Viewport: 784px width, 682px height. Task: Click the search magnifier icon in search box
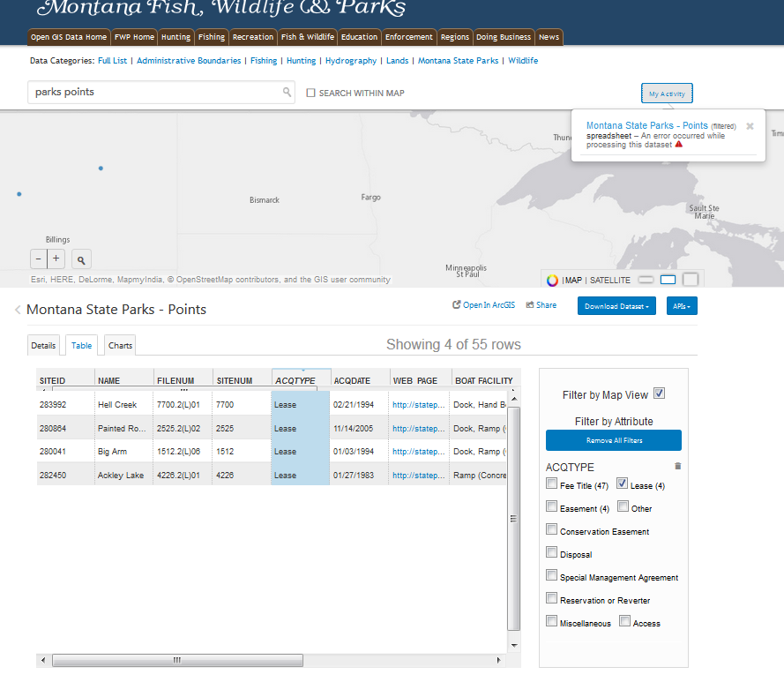click(x=287, y=92)
